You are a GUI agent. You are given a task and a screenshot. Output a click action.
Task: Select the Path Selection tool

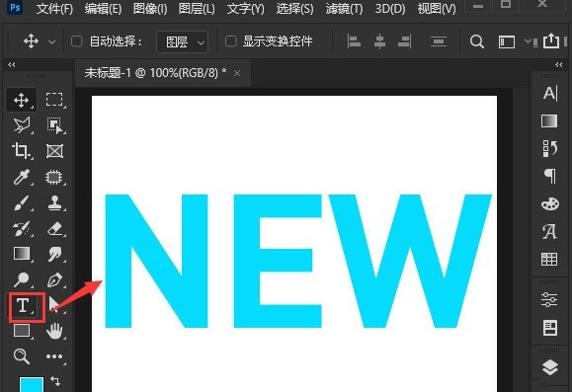point(54,304)
